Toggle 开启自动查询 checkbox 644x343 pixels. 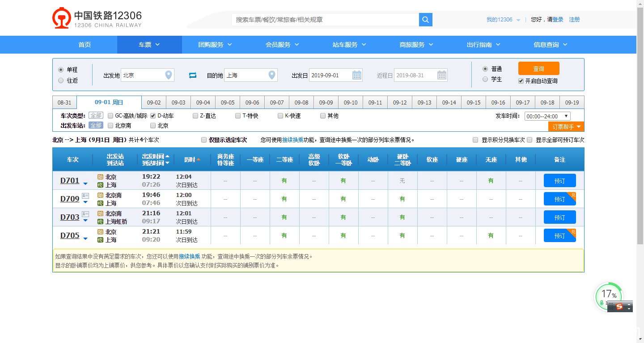coord(521,81)
